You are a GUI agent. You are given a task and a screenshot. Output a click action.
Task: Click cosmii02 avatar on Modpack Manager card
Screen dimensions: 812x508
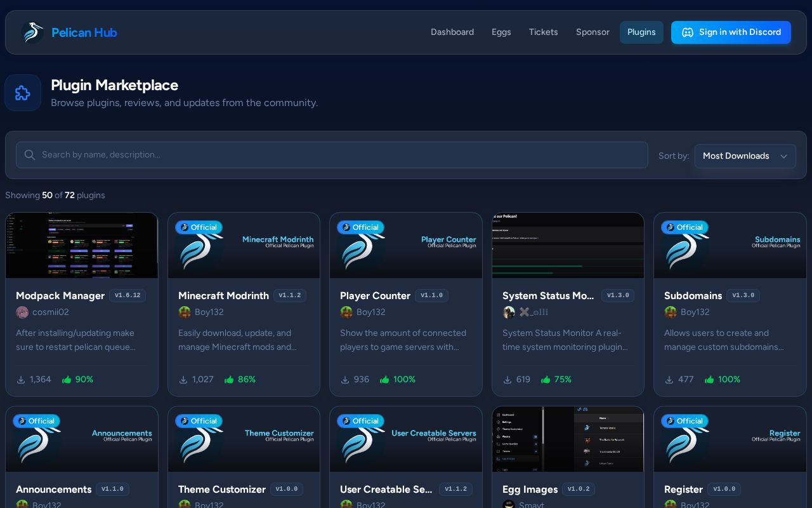coord(22,312)
